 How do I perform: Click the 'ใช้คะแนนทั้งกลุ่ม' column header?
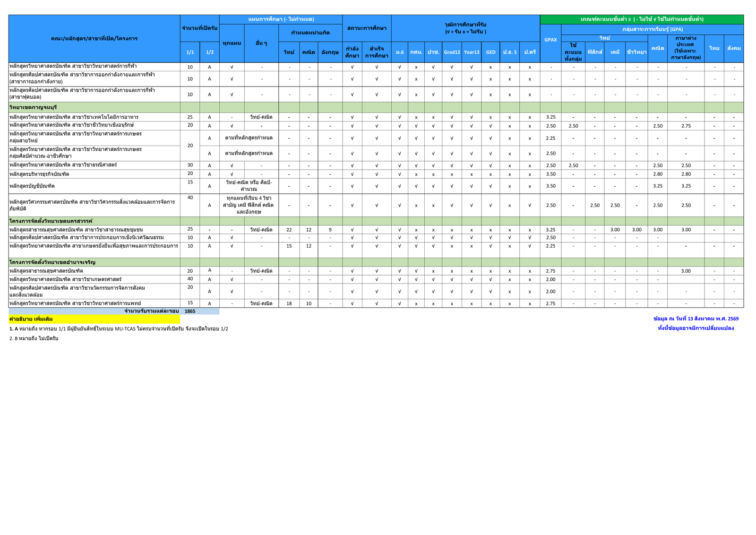click(x=573, y=52)
